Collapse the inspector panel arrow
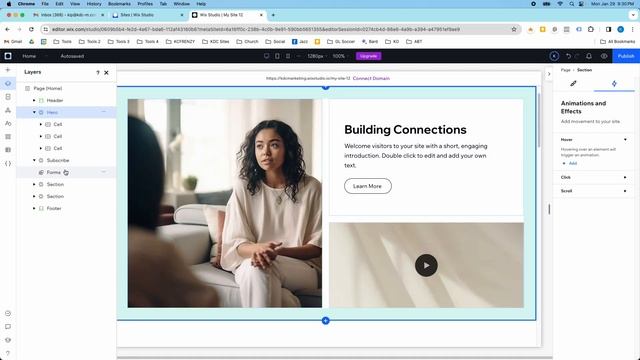 (x=549, y=74)
